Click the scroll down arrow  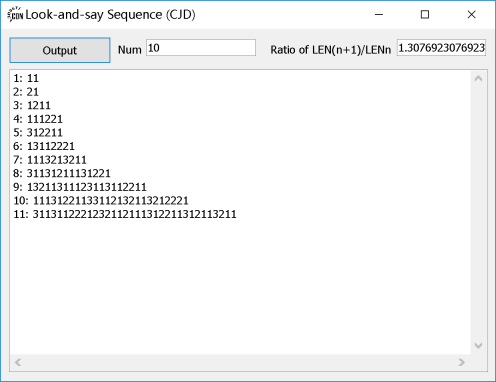(x=478, y=345)
